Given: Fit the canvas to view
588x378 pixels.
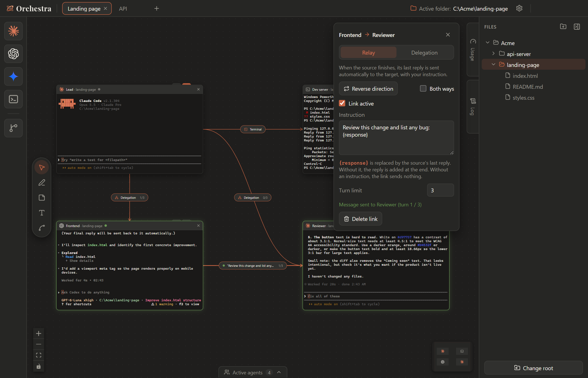Looking at the screenshot, I should click(x=39, y=355).
